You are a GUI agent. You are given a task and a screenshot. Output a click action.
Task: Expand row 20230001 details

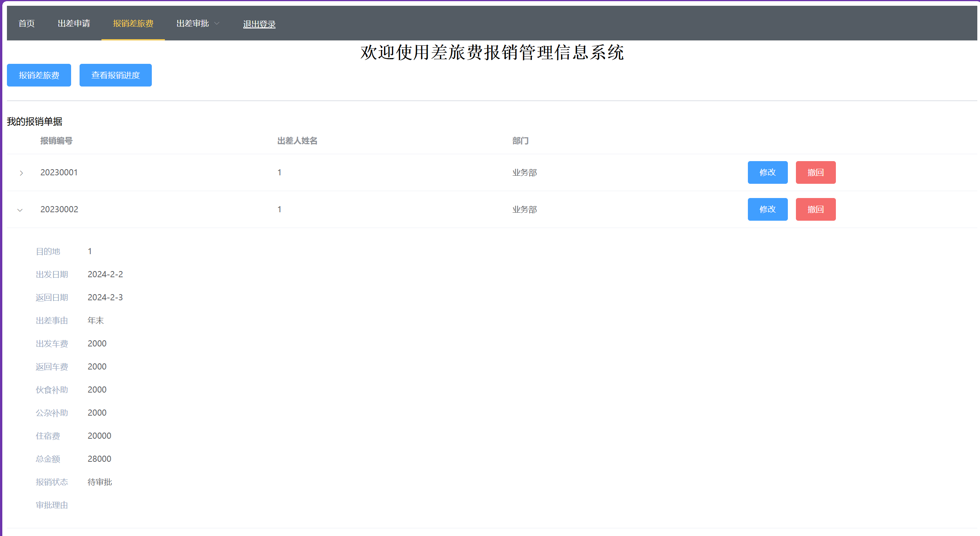click(x=21, y=173)
